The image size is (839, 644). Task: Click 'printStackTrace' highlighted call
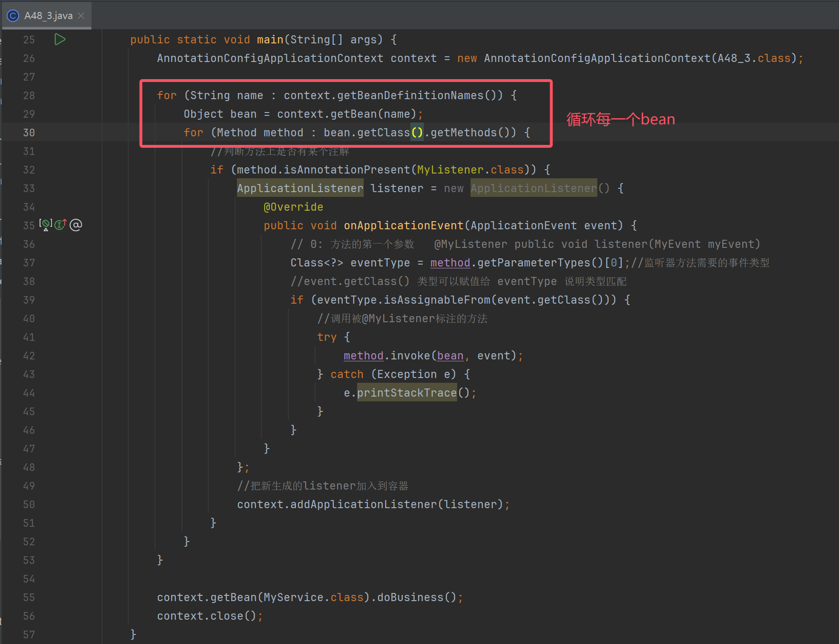(x=407, y=393)
